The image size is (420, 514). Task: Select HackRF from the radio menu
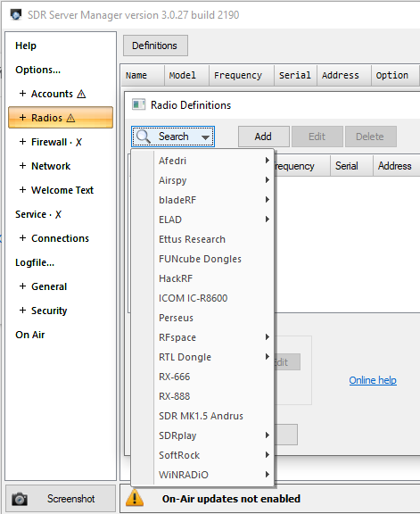click(202, 278)
